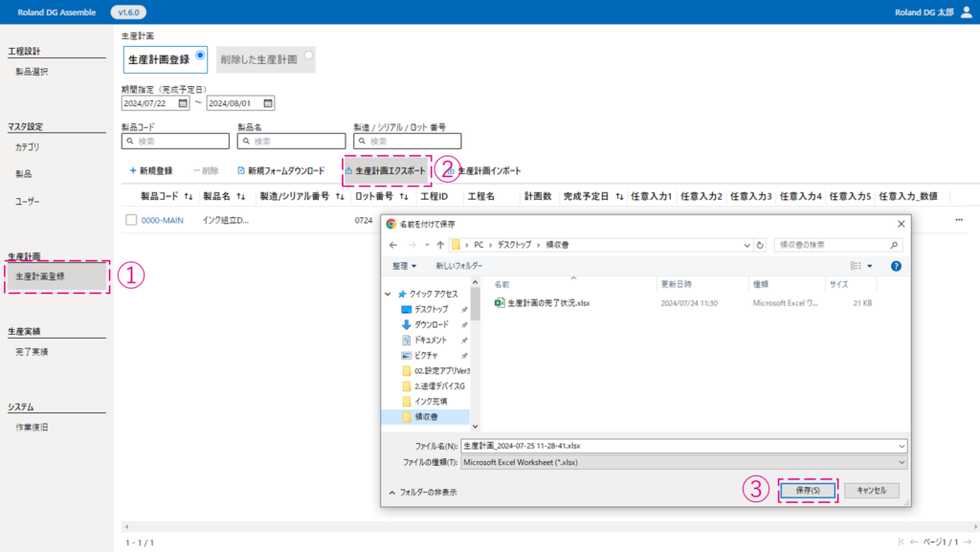Sort by 製品コード column arrows
This screenshot has height=552, width=980.
tap(189, 196)
